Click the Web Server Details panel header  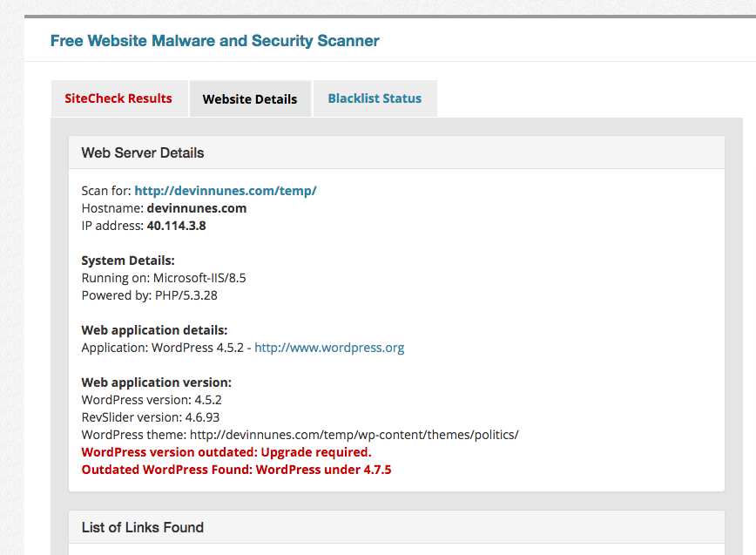coord(396,152)
